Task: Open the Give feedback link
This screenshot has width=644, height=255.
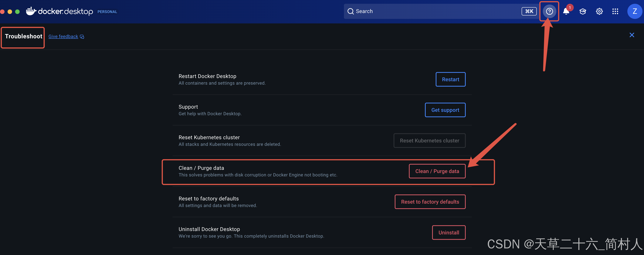Action: [x=63, y=36]
